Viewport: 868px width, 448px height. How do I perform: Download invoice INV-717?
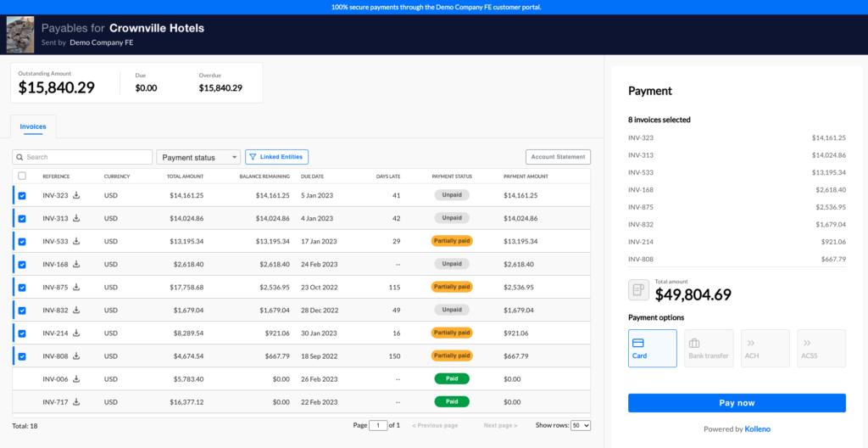[x=76, y=401]
